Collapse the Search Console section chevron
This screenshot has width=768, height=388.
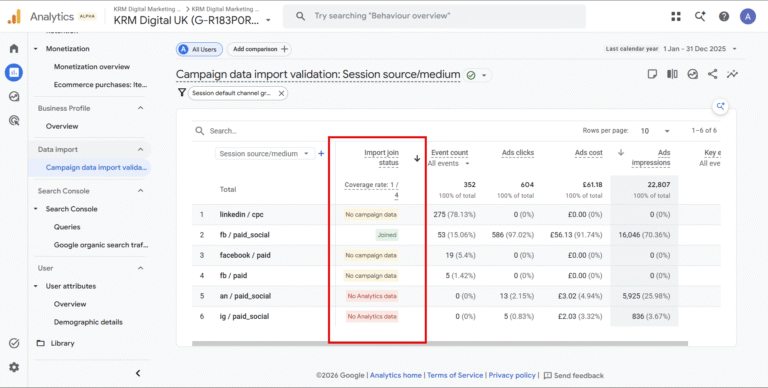pos(141,191)
